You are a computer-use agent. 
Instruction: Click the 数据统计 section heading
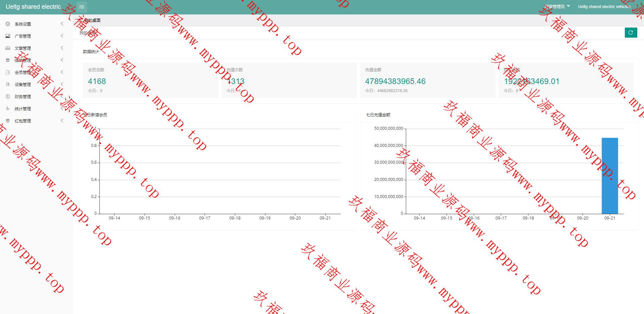91,52
